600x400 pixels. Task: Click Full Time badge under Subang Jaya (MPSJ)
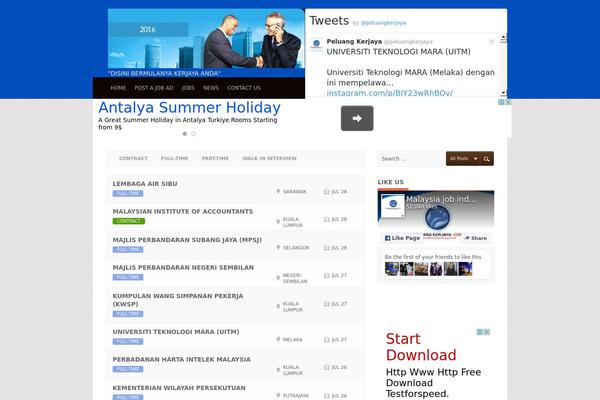128,250
